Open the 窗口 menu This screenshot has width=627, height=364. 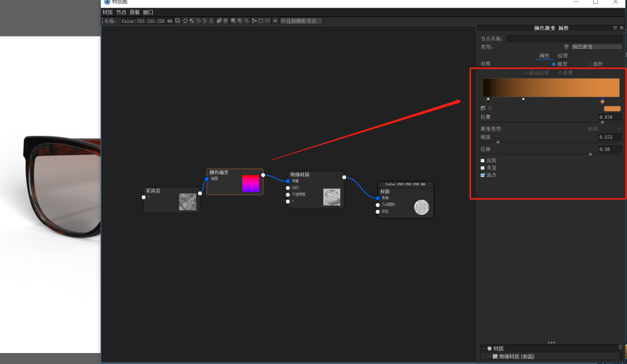coord(148,12)
